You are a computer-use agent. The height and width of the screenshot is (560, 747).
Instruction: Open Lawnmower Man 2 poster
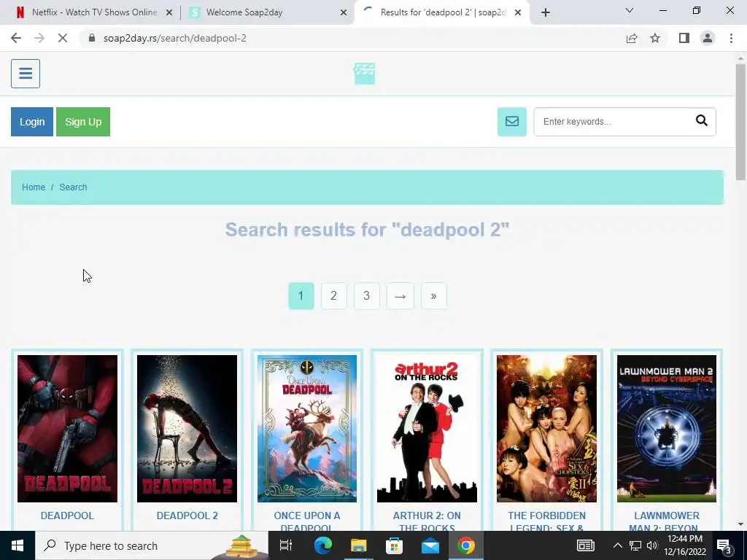click(667, 429)
